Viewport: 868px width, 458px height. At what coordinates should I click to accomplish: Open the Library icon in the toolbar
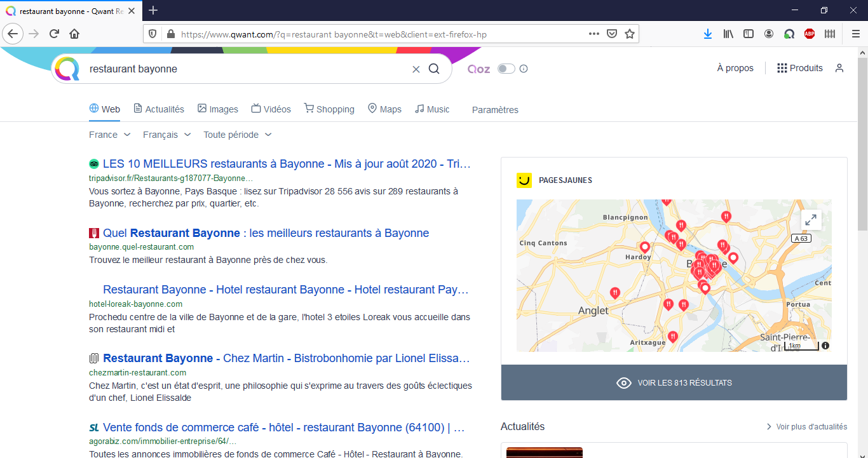click(x=728, y=34)
